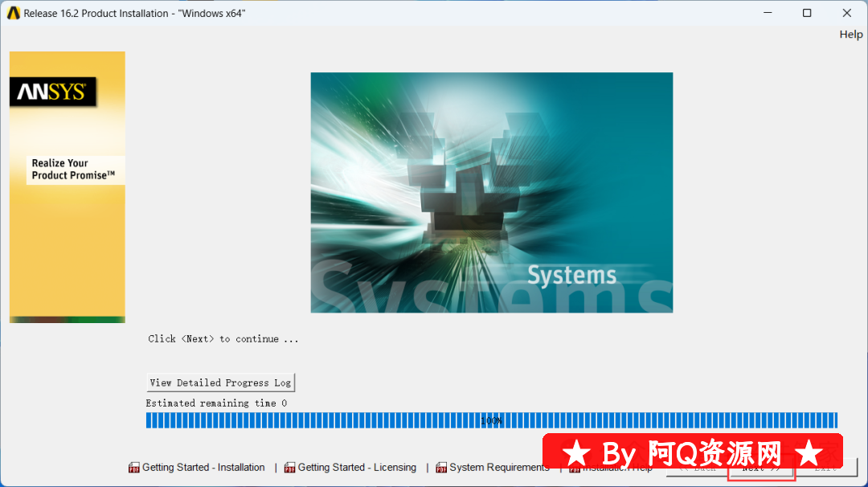Click PDF icon beside Getting Started - Installation

134,468
